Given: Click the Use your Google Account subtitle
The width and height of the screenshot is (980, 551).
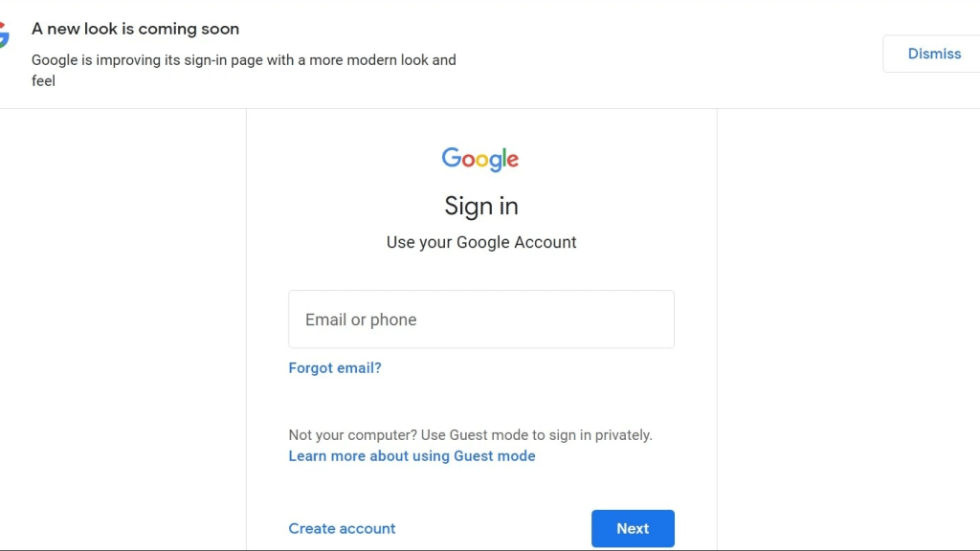Looking at the screenshot, I should 481,242.
